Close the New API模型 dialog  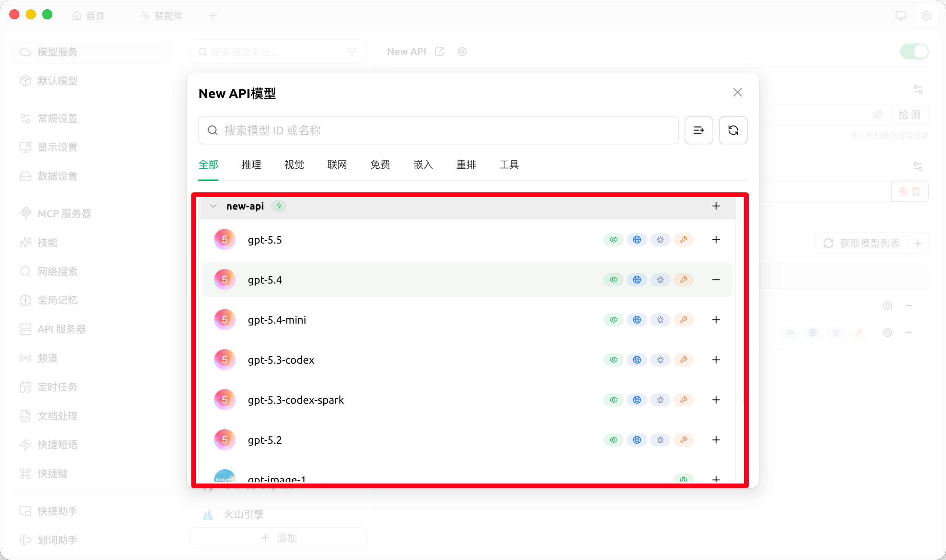(737, 92)
